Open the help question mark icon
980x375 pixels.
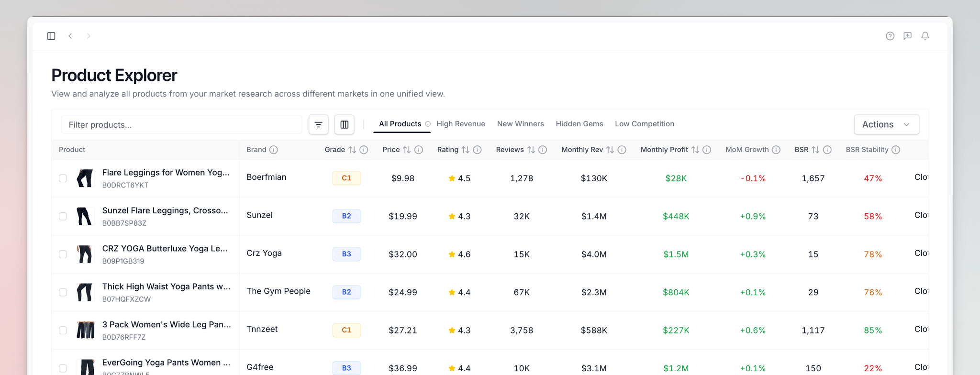(890, 36)
